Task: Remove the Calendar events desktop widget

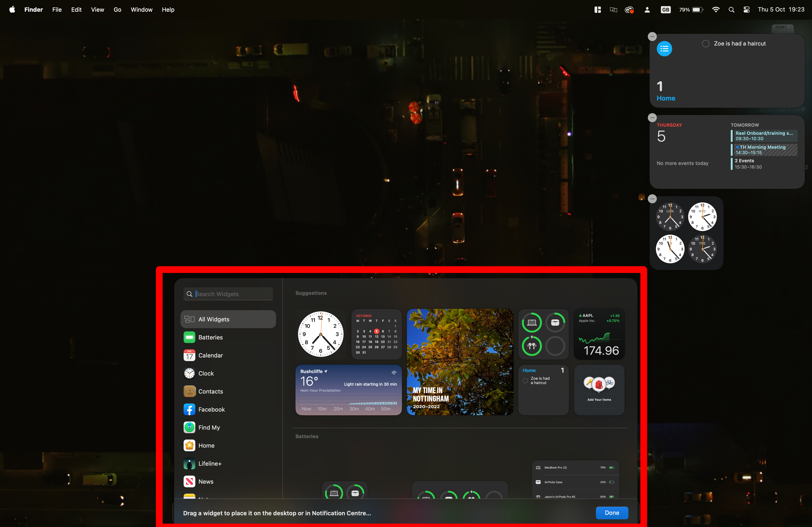Action: point(652,118)
